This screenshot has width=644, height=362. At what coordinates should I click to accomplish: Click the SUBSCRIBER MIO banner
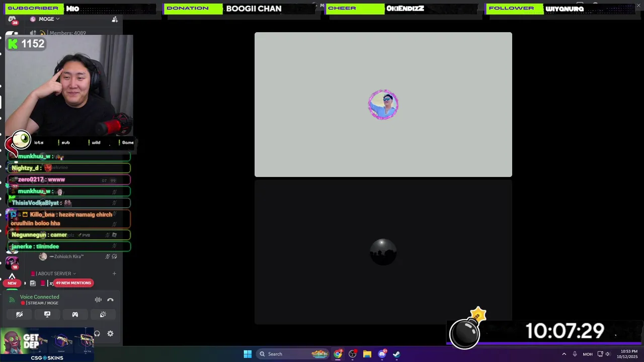(x=80, y=9)
